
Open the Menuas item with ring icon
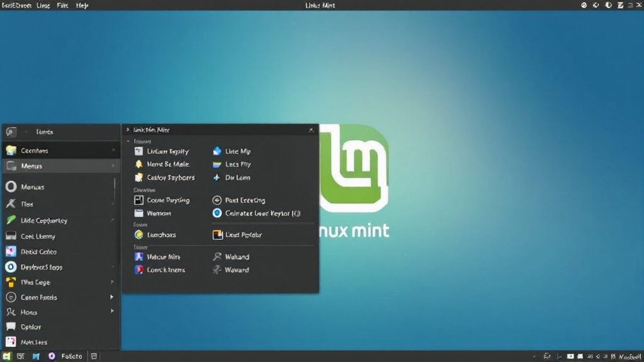(60, 187)
